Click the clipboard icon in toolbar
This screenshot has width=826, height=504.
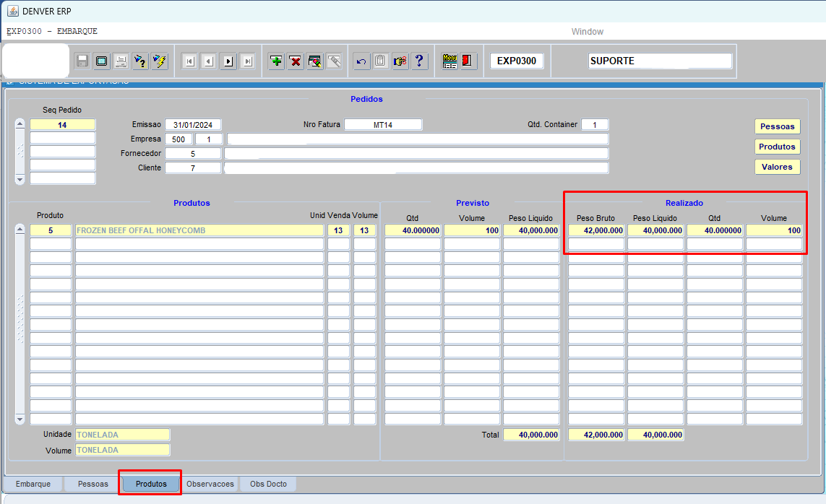(x=380, y=61)
